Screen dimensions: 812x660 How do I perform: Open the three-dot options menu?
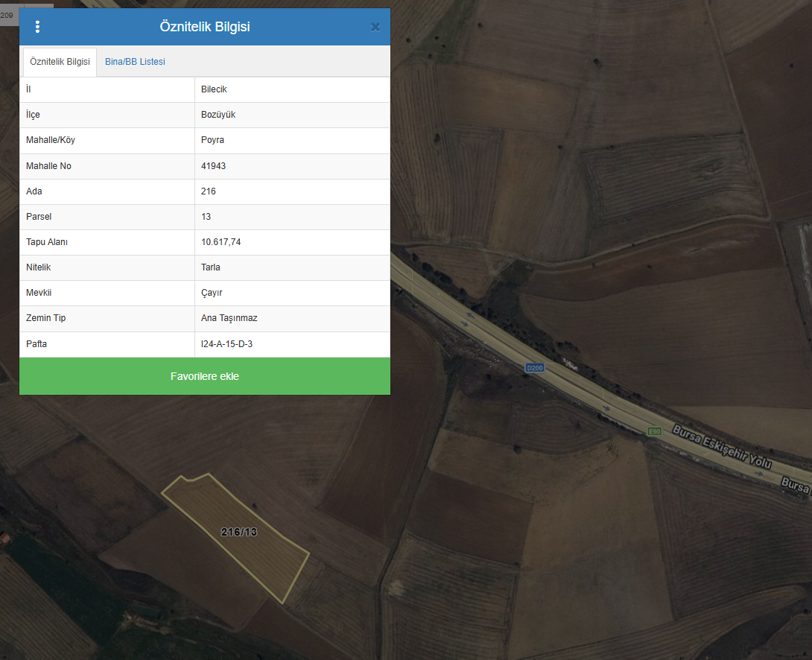[x=37, y=27]
